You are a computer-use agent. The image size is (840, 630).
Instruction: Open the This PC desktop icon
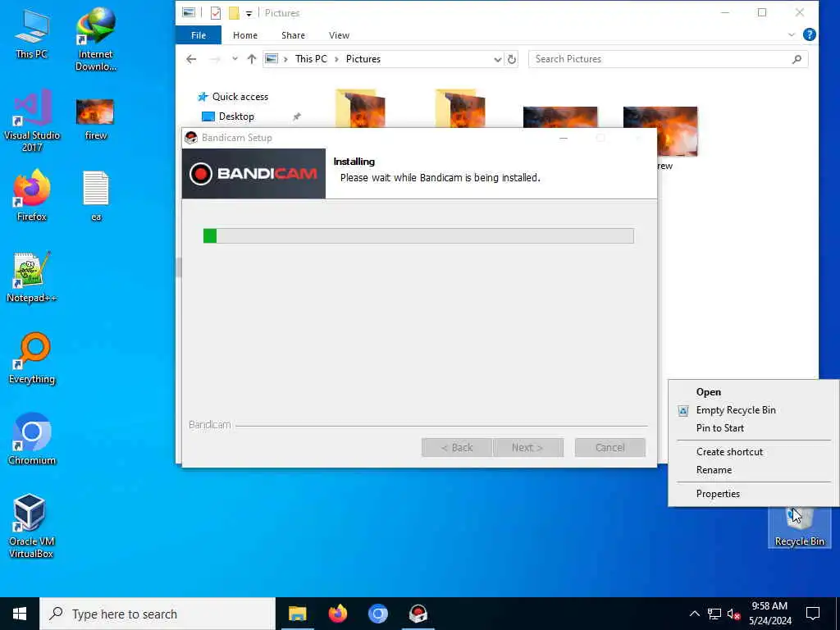pyautogui.click(x=32, y=33)
